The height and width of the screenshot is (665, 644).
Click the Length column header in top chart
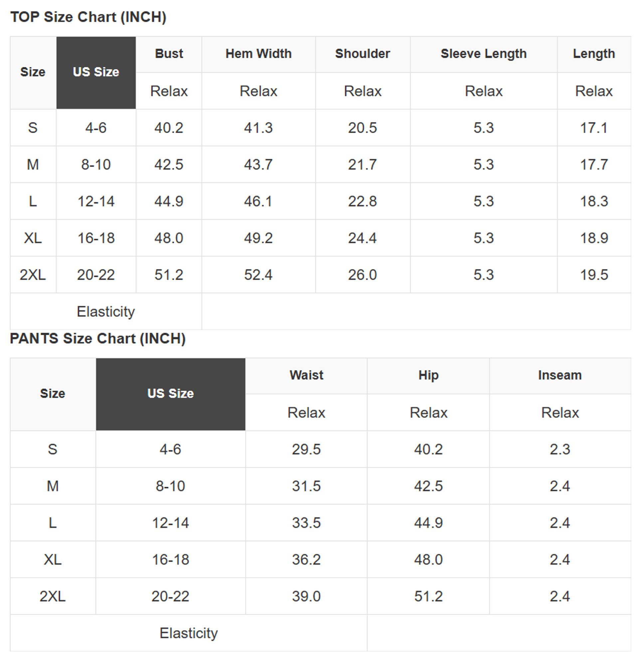594,54
